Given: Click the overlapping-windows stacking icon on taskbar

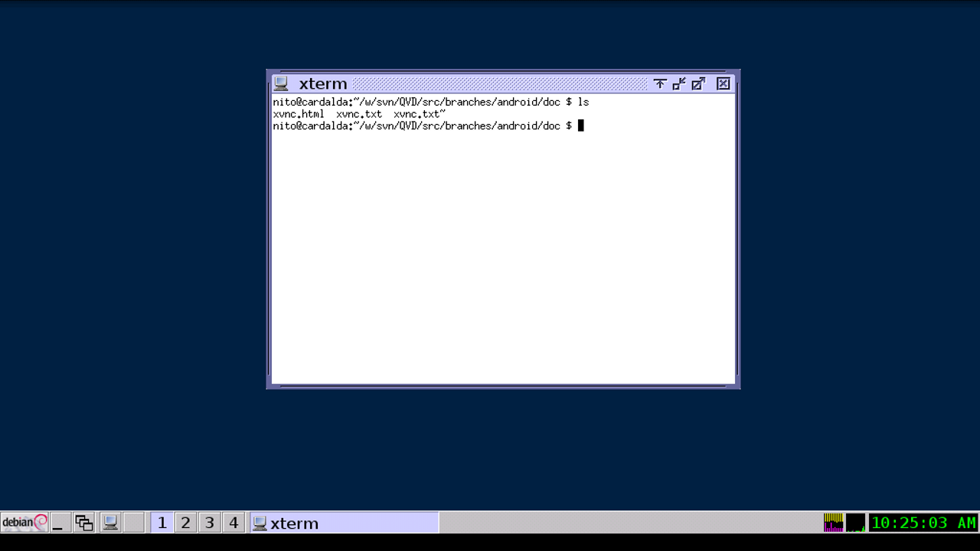Looking at the screenshot, I should (x=83, y=523).
